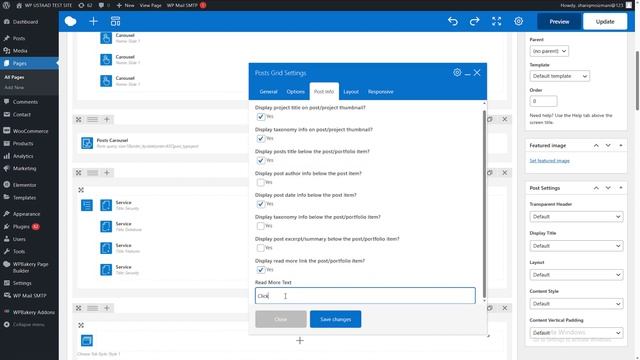Screen dimensions: 640x360
Task: Select the Post Info tab
Action: [x=324, y=91]
